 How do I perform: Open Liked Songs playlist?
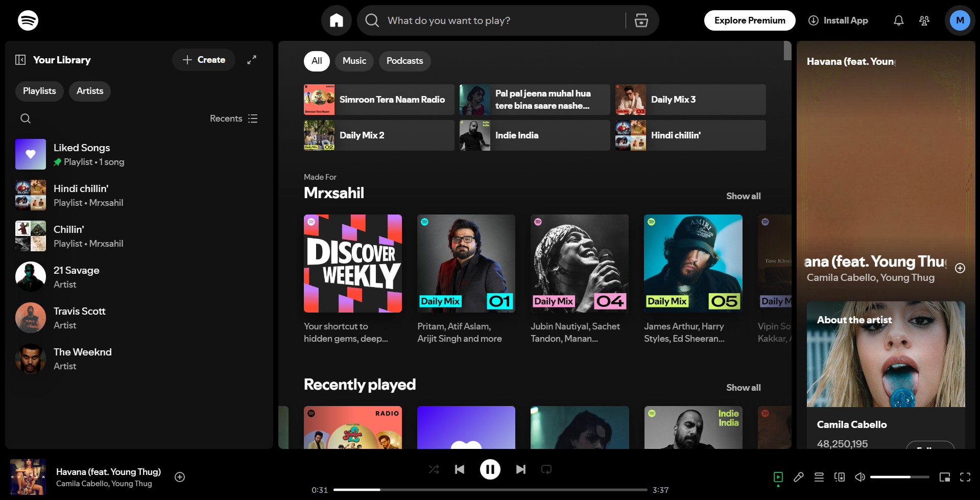tap(138, 154)
